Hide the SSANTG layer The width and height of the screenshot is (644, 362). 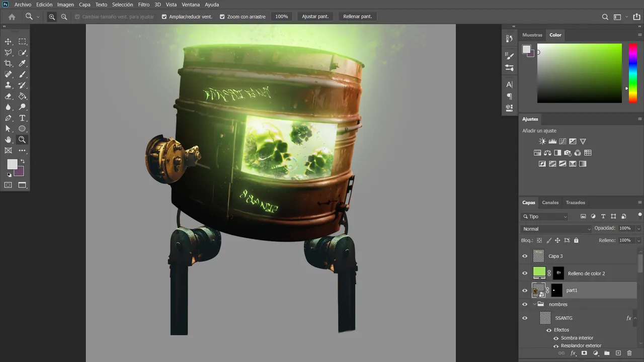pos(525,318)
